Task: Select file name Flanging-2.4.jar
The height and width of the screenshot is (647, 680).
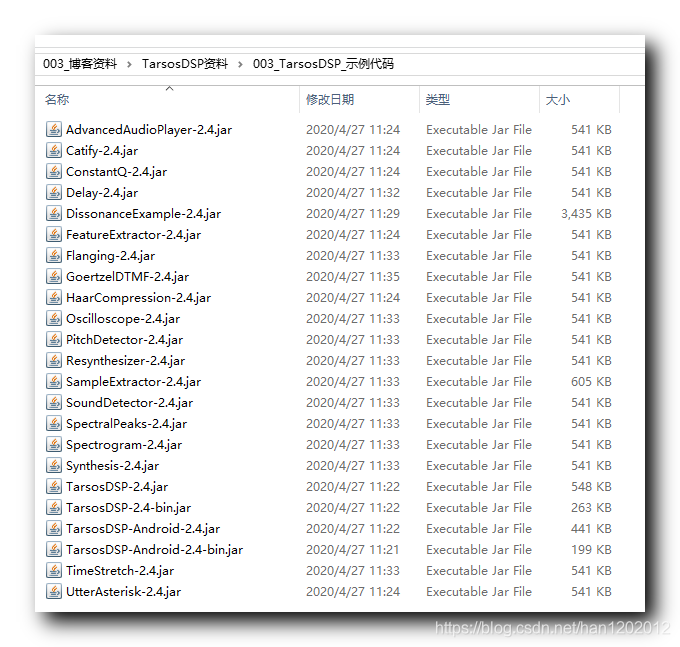Action: (x=111, y=256)
